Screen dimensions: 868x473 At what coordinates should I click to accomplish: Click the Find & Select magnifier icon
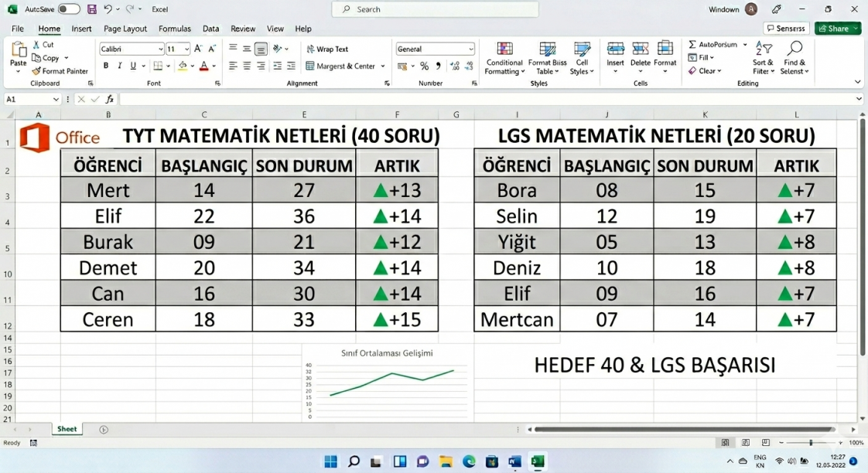795,49
